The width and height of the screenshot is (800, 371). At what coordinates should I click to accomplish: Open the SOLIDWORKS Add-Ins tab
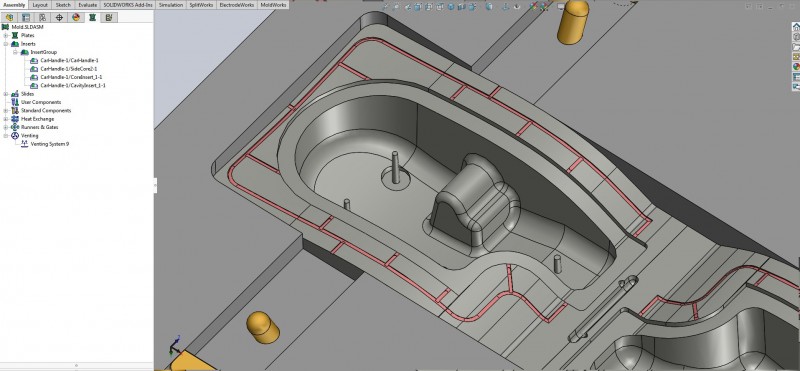(128, 5)
